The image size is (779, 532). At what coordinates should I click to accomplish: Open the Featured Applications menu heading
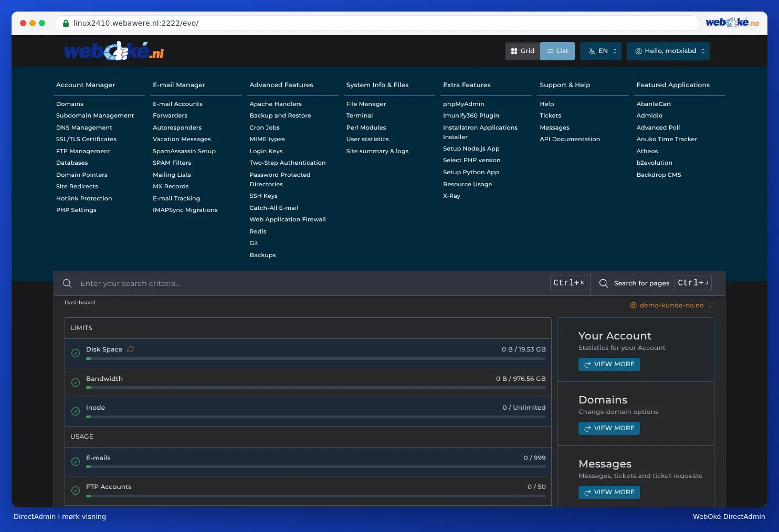click(673, 85)
